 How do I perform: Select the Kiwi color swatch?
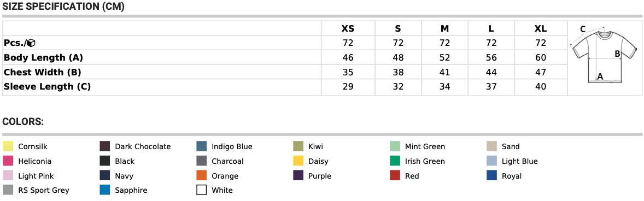tap(298, 146)
